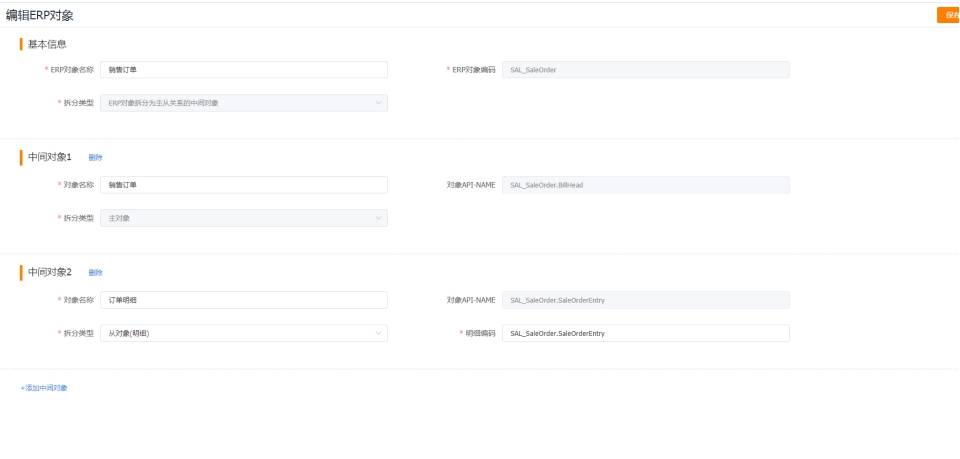Click the +添加中间对象 link

[44, 388]
